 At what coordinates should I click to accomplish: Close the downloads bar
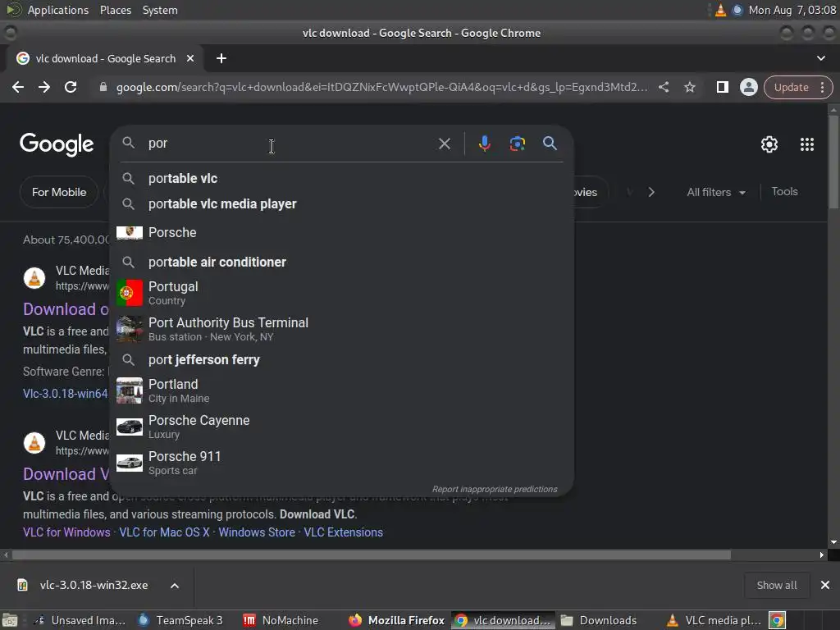825,585
